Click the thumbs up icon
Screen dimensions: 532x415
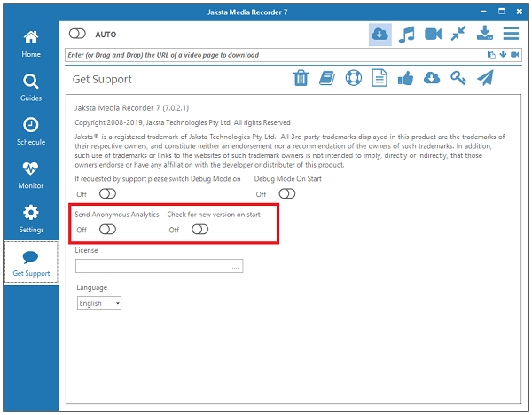pos(405,78)
